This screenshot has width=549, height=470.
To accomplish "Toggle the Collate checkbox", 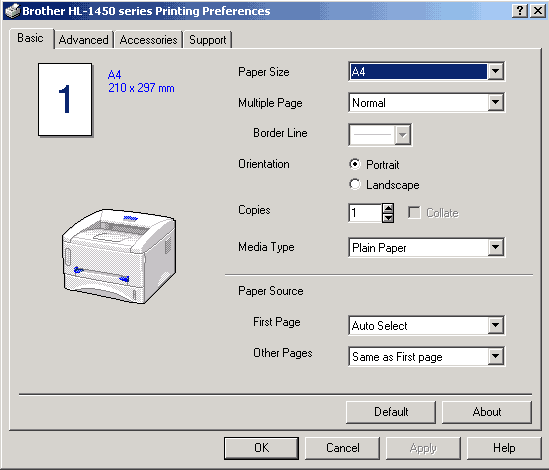I will [414, 212].
